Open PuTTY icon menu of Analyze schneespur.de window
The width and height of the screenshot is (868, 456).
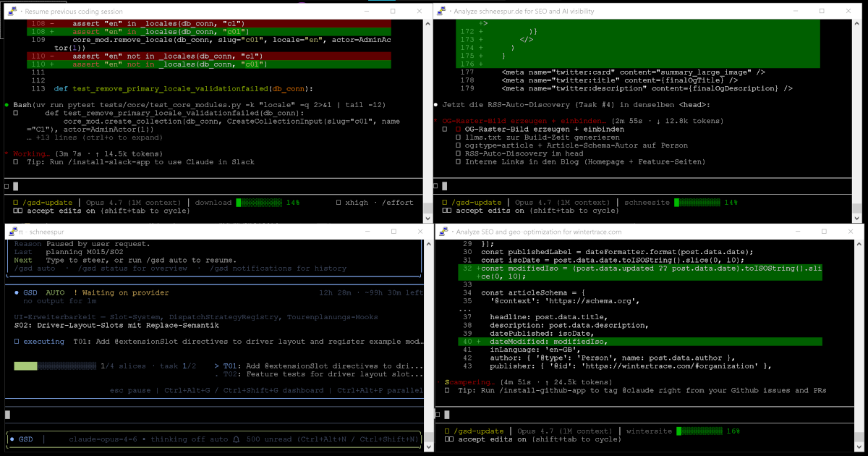[x=443, y=12]
